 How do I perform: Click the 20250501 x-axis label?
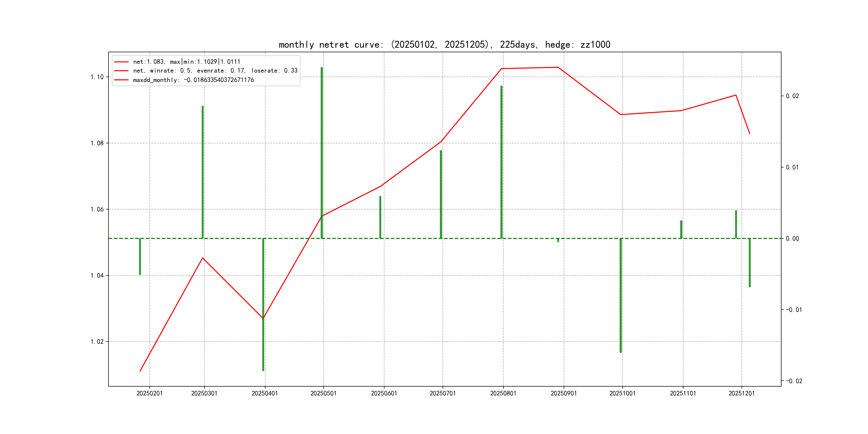[323, 393]
